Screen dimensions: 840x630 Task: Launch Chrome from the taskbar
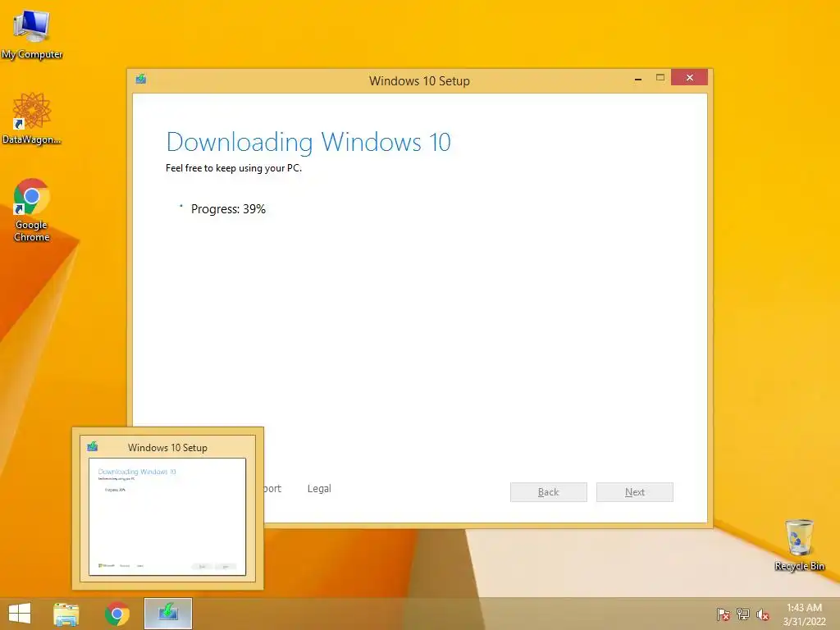117,614
